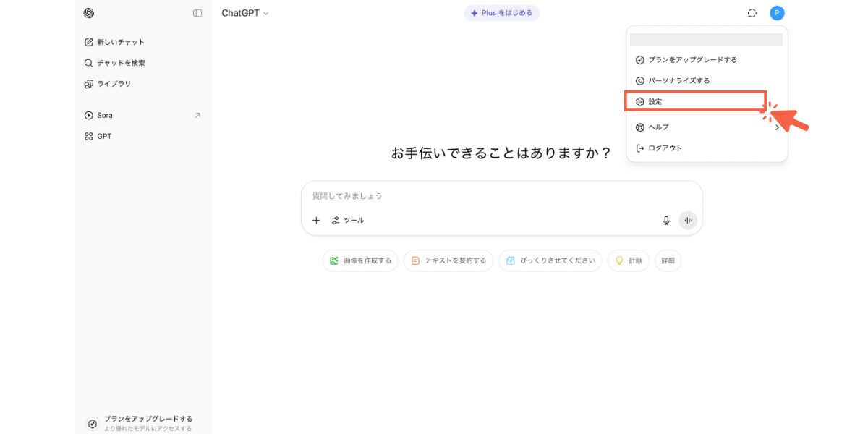The height and width of the screenshot is (434, 868).
Task: Open チャットを検索 in sidebar
Action: click(x=143, y=63)
